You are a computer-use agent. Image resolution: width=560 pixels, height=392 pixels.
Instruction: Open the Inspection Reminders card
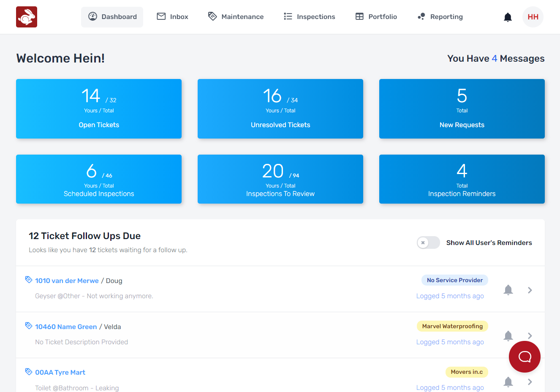click(462, 179)
